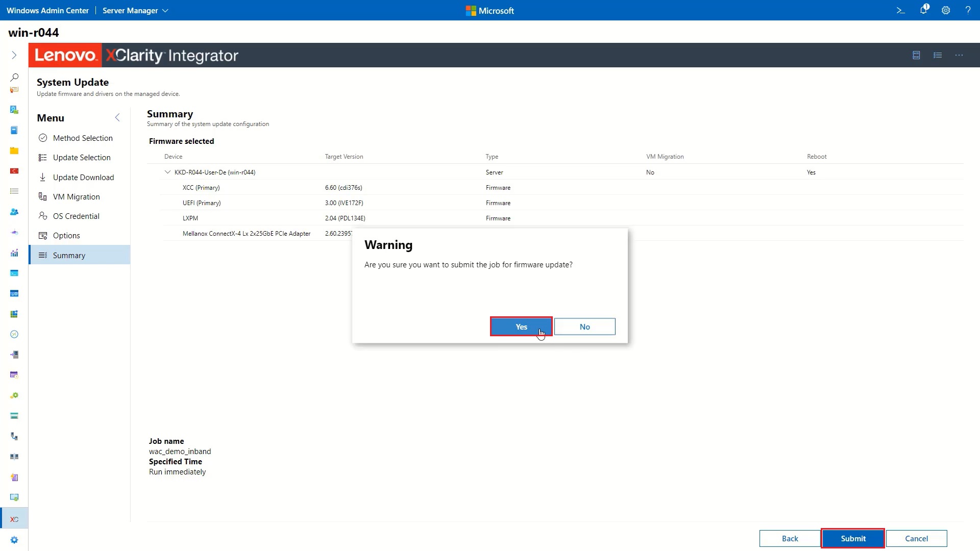Open the Method Selection menu step

click(80, 138)
